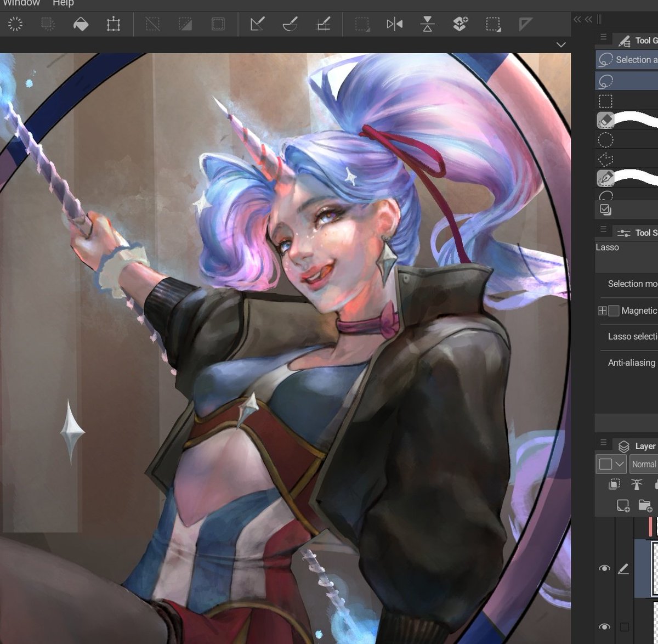658x644 pixels.
Task: Click the Clear Outside Selection icon
Action: pos(48,24)
